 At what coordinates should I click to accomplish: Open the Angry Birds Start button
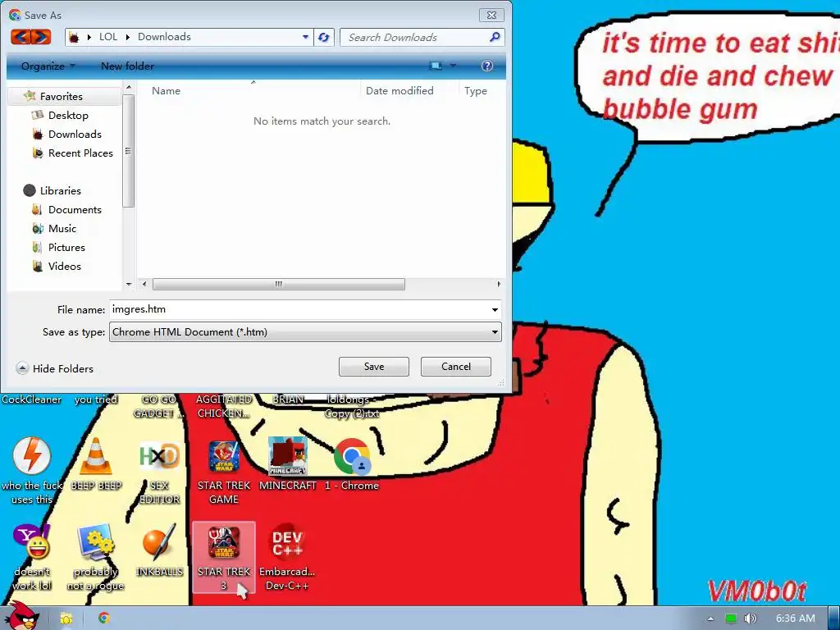pos(21,616)
